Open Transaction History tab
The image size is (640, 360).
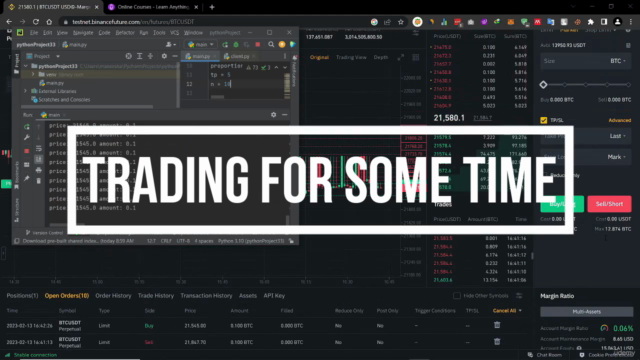pyautogui.click(x=206, y=296)
